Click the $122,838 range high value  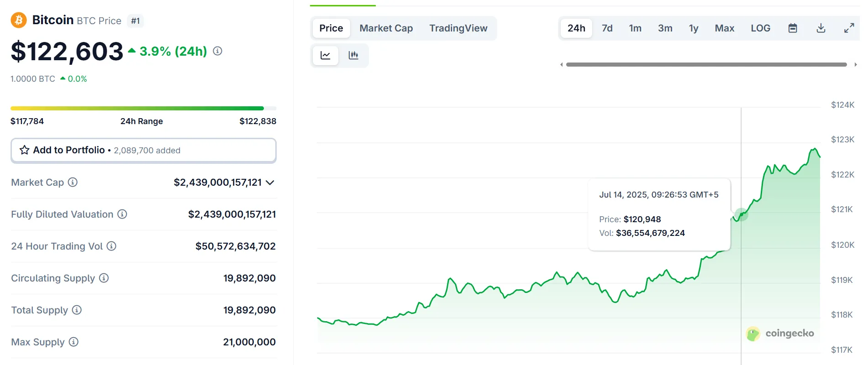pyautogui.click(x=258, y=121)
